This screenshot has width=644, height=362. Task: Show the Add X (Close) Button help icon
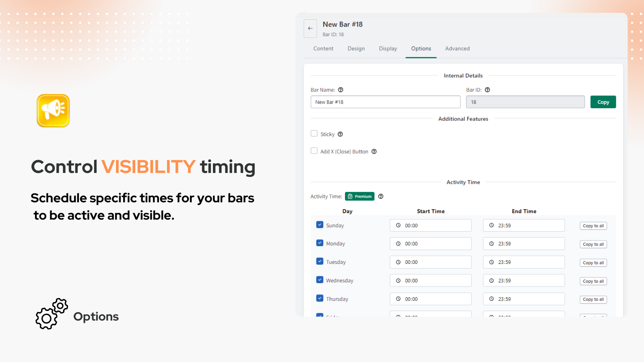click(x=374, y=152)
